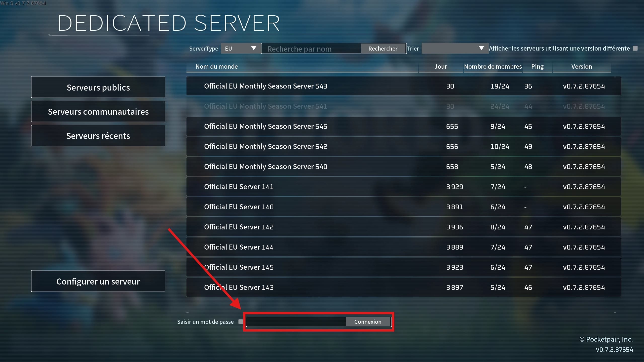
Task: Click the server address input box
Action: [296, 322]
